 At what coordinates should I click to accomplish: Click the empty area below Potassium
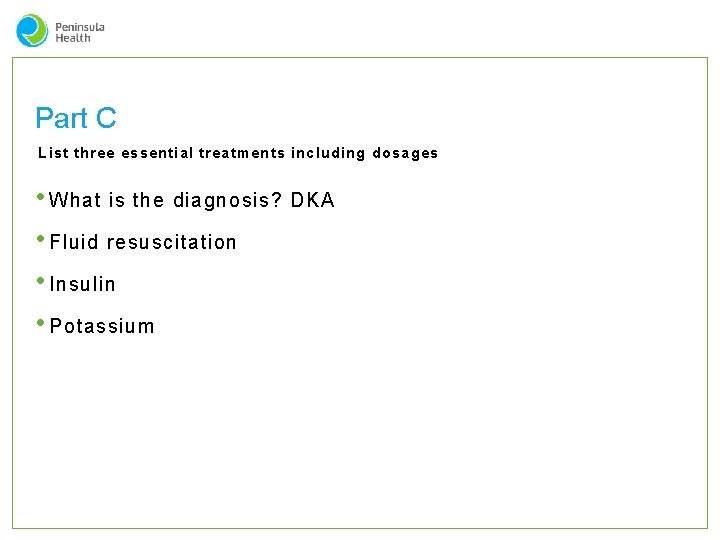[360, 430]
